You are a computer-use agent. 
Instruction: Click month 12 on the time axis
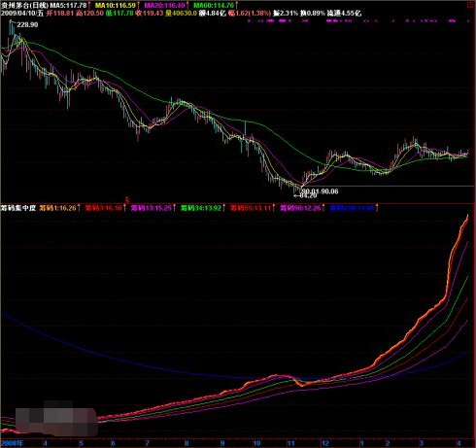(x=325, y=443)
